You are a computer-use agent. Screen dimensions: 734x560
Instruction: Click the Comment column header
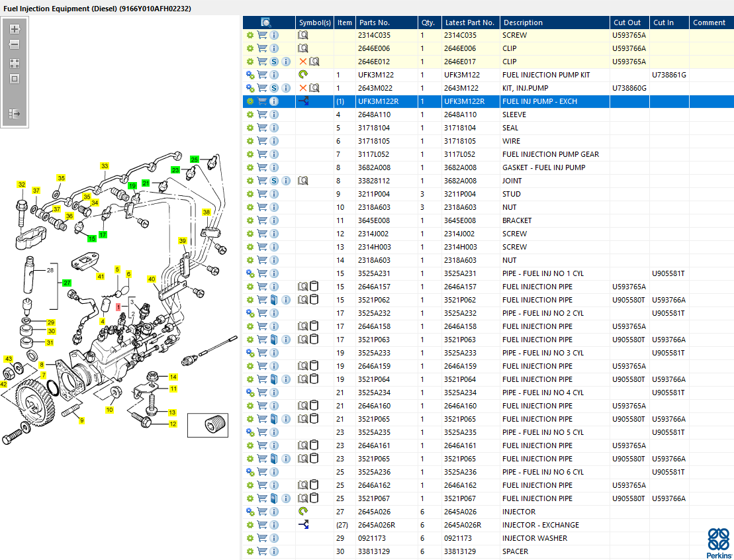coord(711,23)
